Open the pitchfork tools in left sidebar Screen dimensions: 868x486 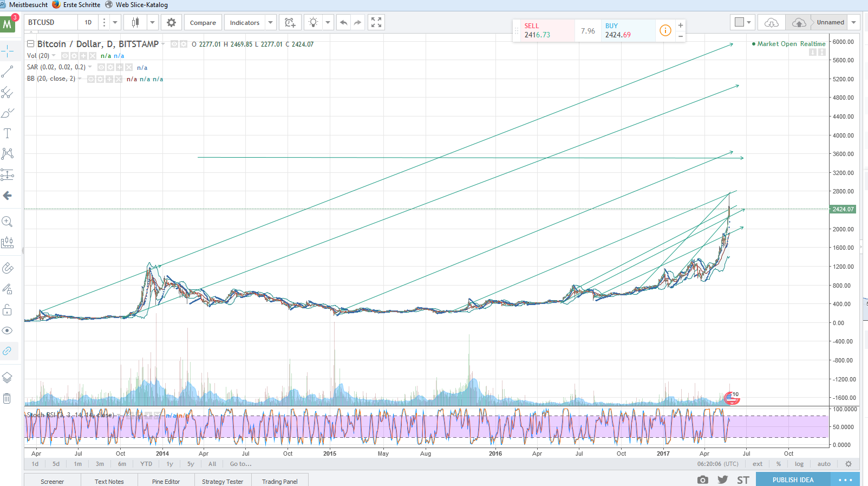point(8,93)
